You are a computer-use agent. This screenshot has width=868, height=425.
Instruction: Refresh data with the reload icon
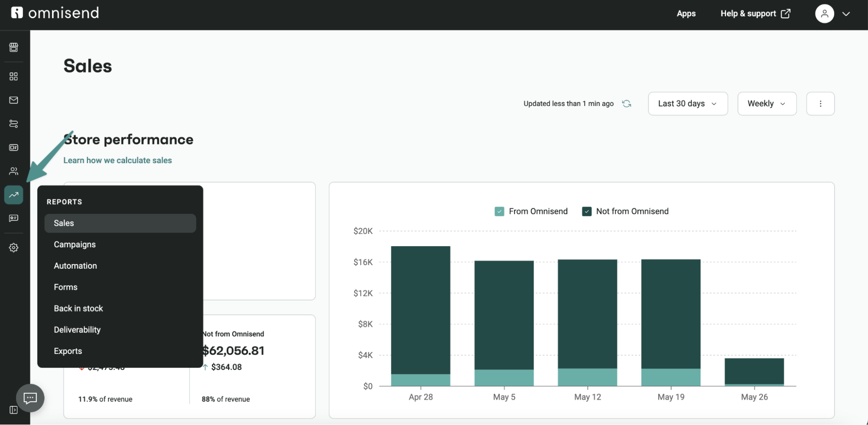click(x=627, y=103)
